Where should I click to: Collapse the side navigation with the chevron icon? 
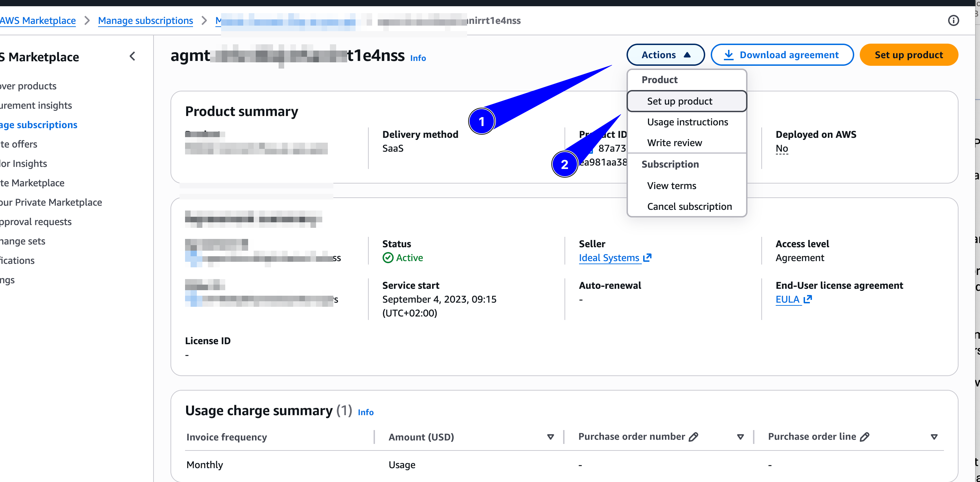point(132,56)
